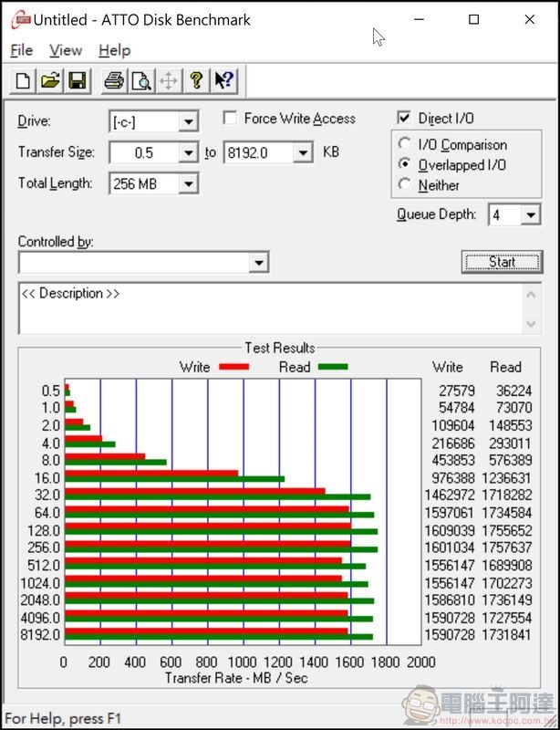Enable Force Write Access checkbox
This screenshot has width=560, height=730.
pos(230,119)
